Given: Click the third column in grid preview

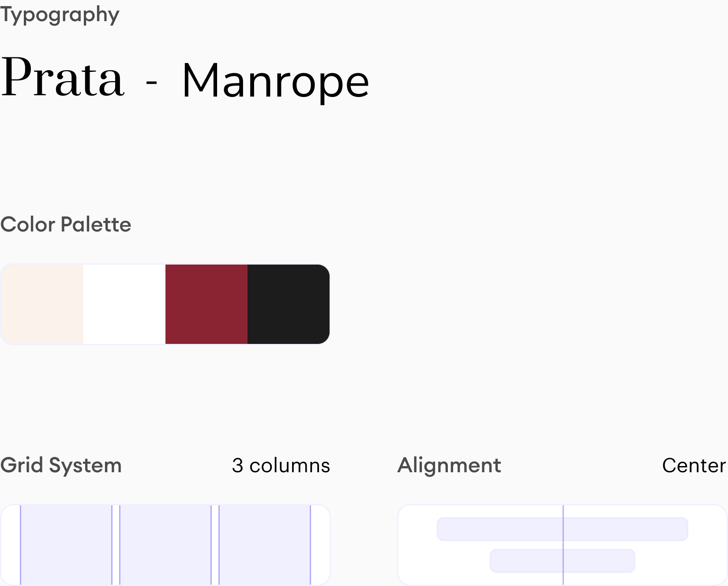Looking at the screenshot, I should pyautogui.click(x=265, y=545).
